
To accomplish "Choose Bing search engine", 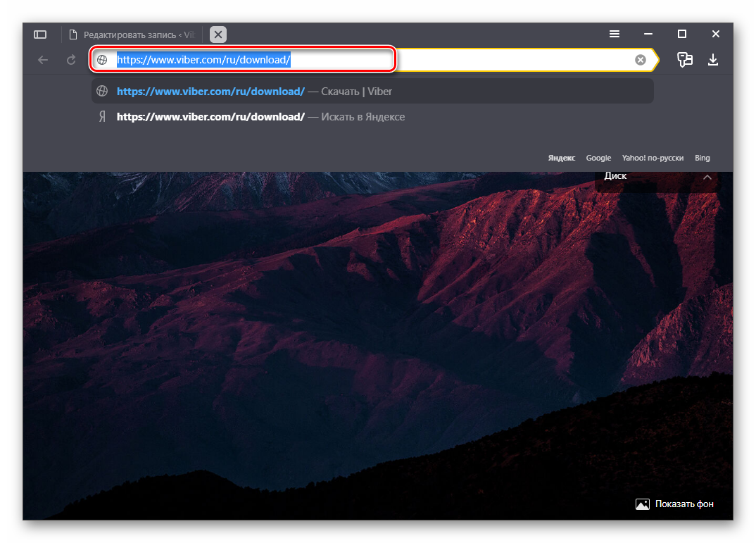I will point(702,158).
